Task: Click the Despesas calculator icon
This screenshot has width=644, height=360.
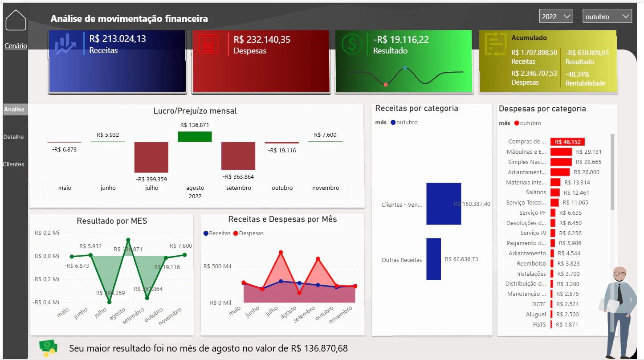Action: point(208,44)
